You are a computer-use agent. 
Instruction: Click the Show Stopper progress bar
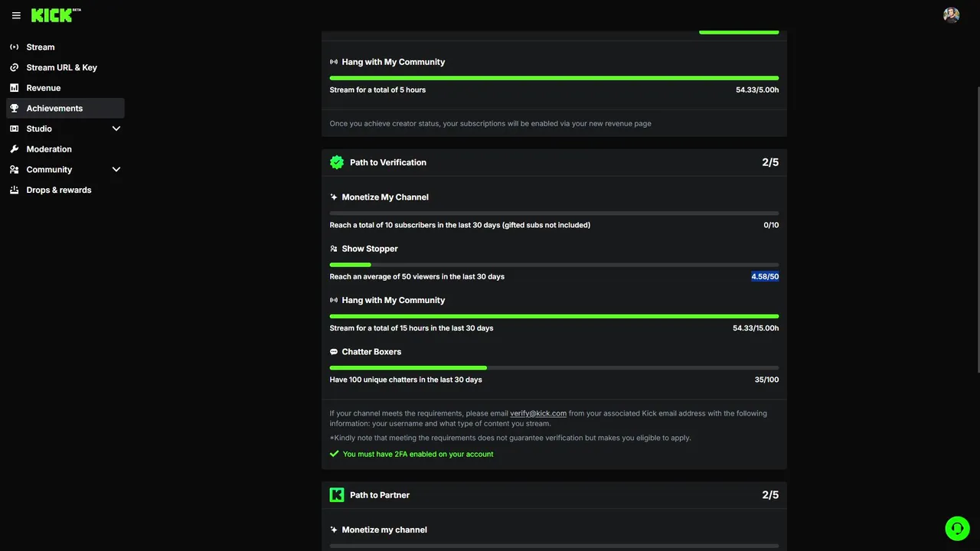[x=554, y=265]
